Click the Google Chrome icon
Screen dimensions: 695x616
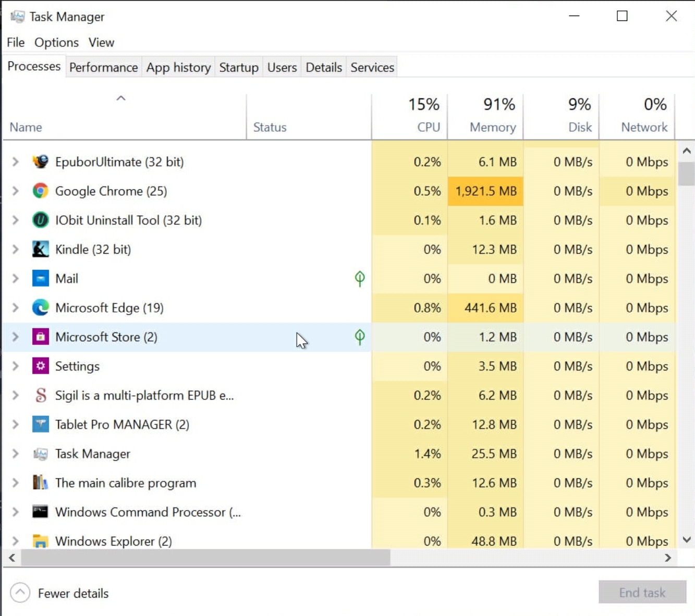[x=40, y=191]
